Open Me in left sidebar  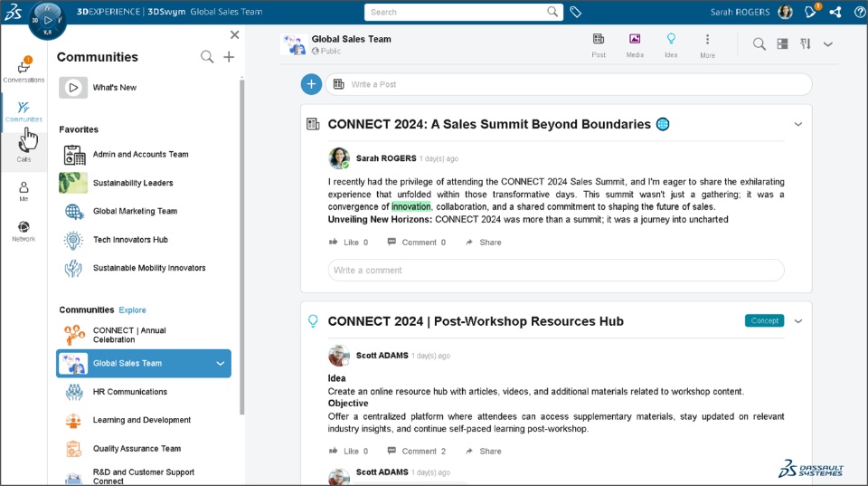(x=24, y=191)
